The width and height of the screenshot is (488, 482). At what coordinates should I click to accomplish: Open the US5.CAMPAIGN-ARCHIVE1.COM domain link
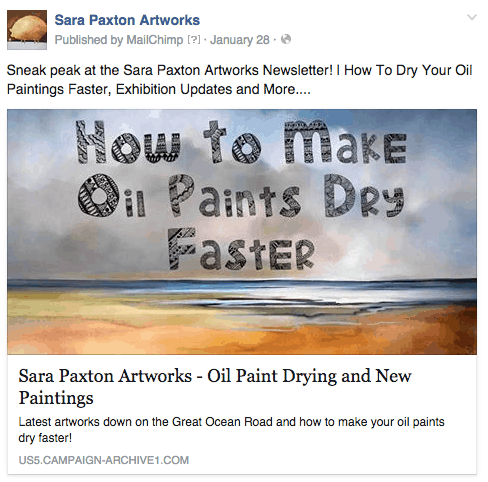tap(104, 460)
